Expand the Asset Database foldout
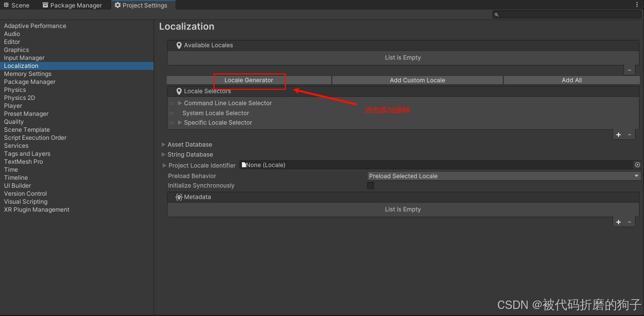This screenshot has width=644, height=316. 164,144
